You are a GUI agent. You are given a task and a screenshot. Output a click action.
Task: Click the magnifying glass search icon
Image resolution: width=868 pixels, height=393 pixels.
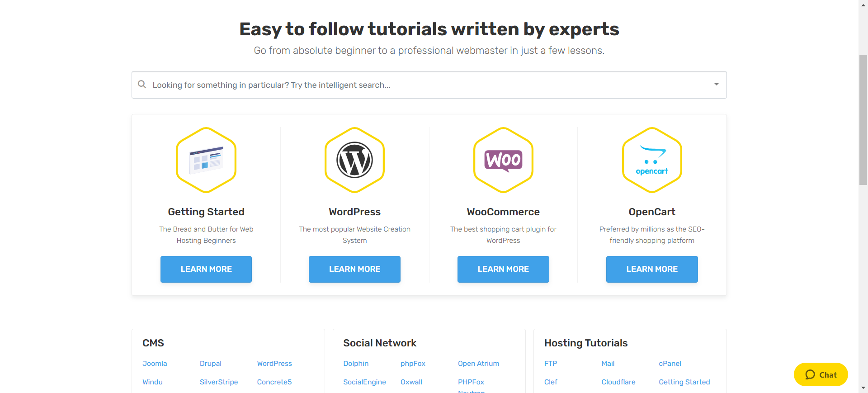click(142, 85)
